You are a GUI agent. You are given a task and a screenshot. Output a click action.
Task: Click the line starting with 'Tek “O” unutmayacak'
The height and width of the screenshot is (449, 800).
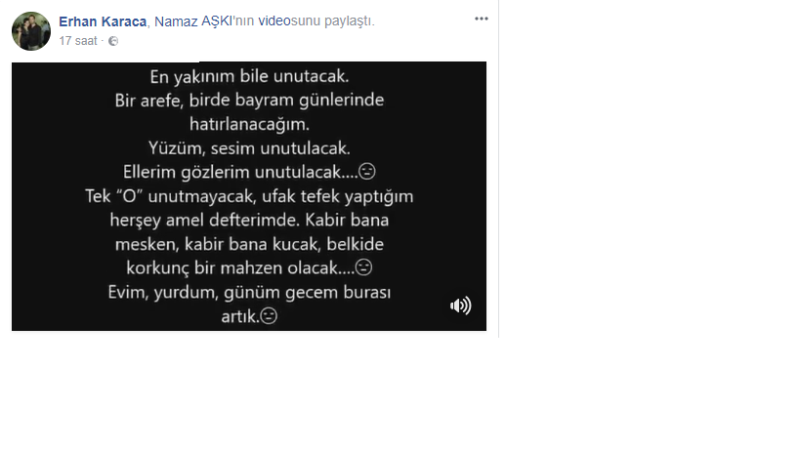pos(249,196)
